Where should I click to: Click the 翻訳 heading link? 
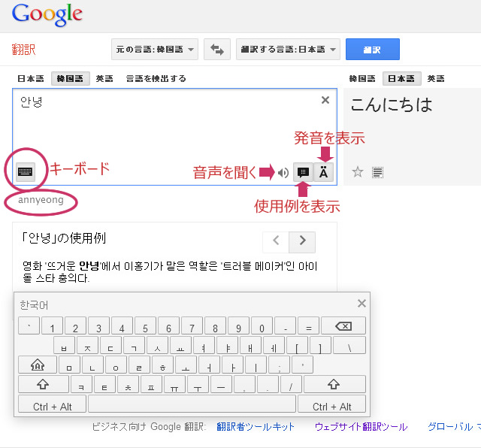point(23,49)
